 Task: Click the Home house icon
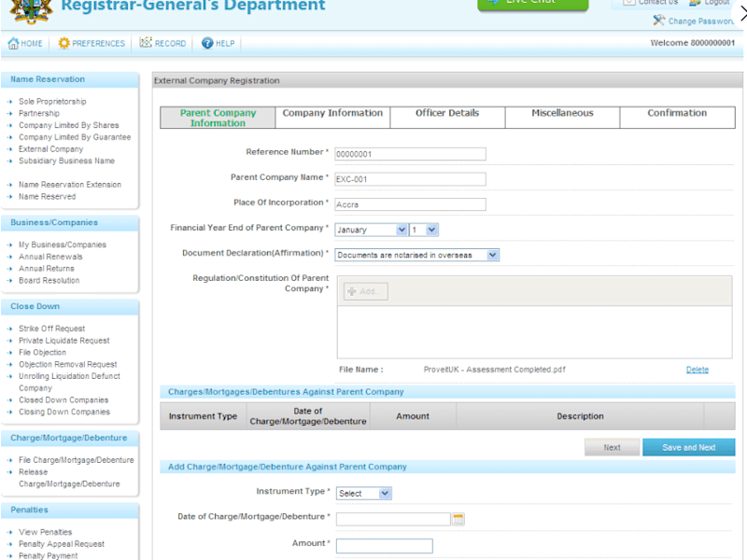point(13,43)
